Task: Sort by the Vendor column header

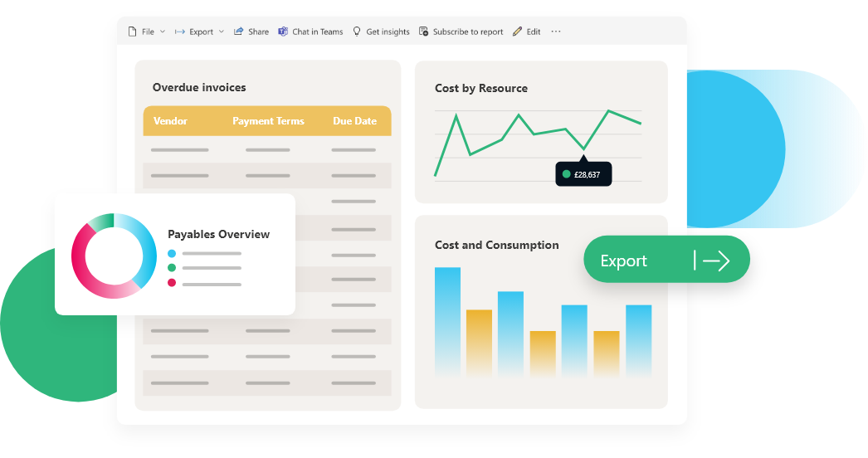Action: tap(170, 121)
